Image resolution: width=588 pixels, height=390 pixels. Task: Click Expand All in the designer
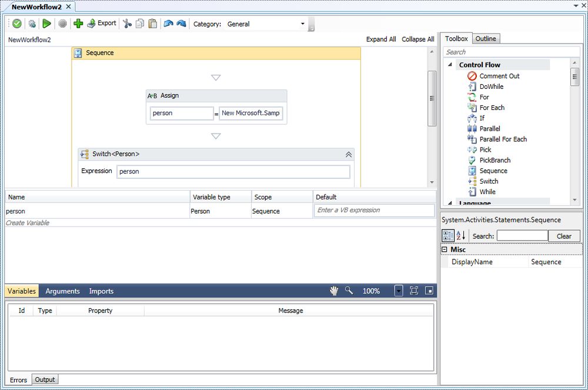(x=381, y=39)
